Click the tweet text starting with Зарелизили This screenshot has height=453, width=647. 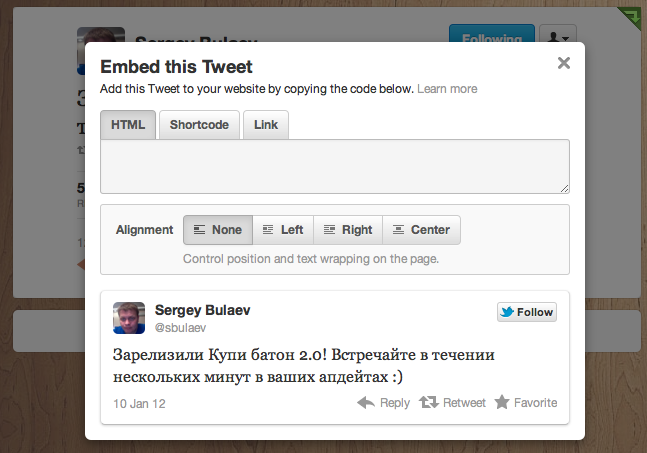(304, 366)
